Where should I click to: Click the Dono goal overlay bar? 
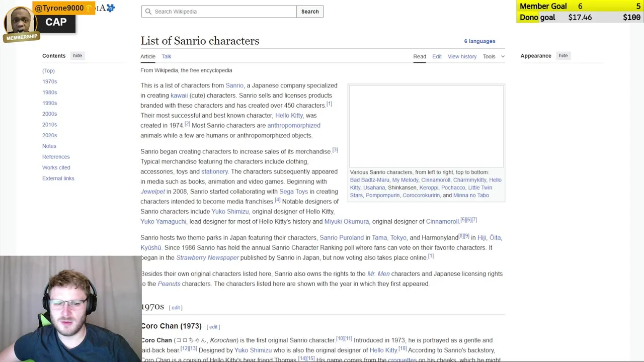pos(580,17)
